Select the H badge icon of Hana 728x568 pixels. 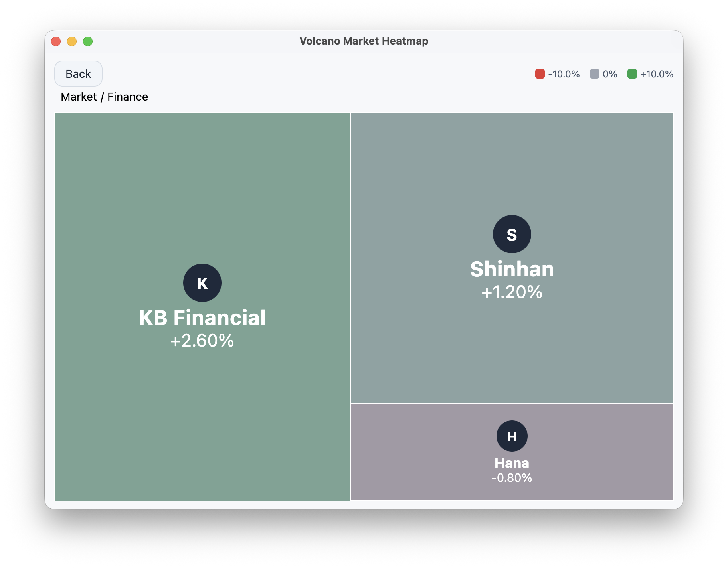(x=512, y=436)
